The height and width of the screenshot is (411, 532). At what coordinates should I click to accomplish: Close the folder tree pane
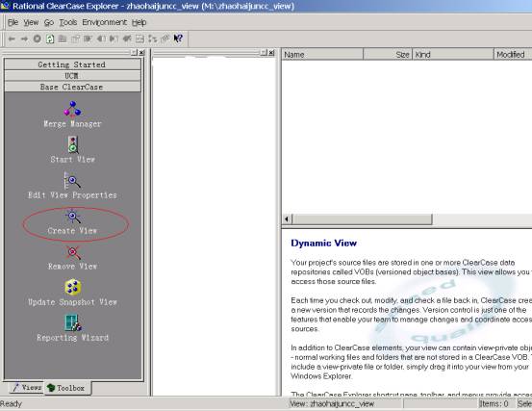click(271, 52)
